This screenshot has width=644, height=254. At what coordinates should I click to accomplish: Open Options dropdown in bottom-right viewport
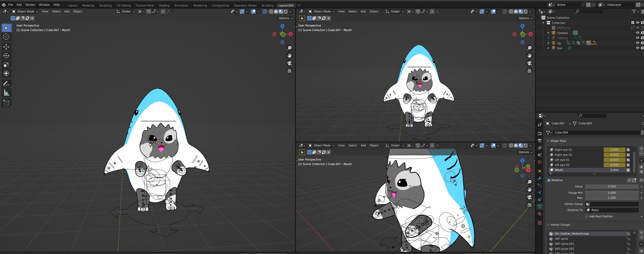525,152
